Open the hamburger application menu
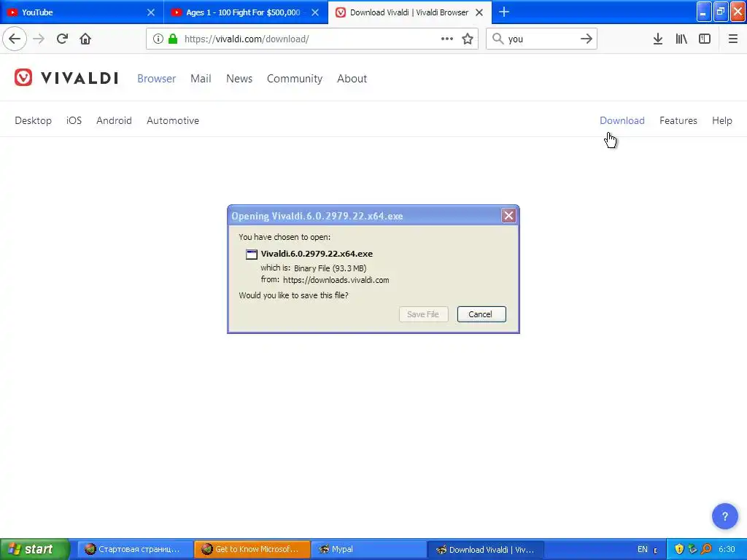This screenshot has width=747, height=560. click(733, 39)
